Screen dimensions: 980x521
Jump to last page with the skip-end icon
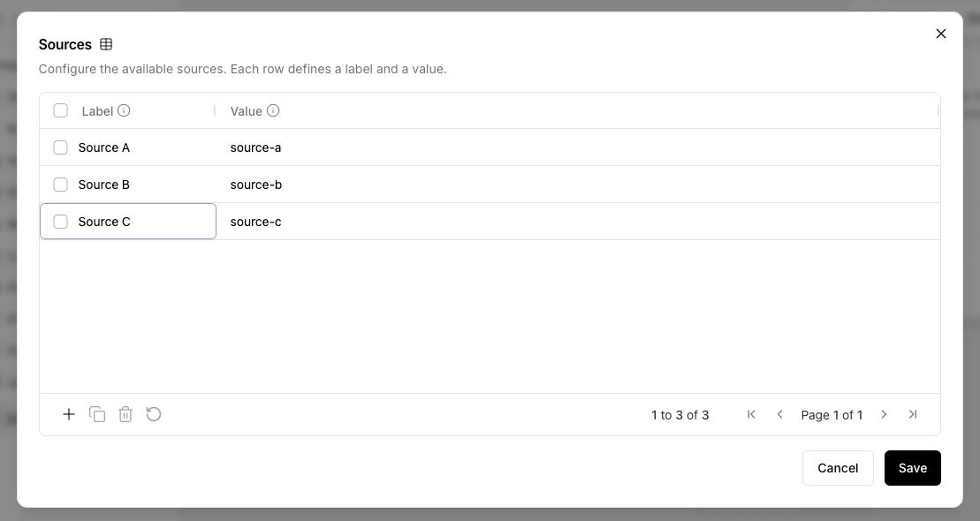(913, 414)
